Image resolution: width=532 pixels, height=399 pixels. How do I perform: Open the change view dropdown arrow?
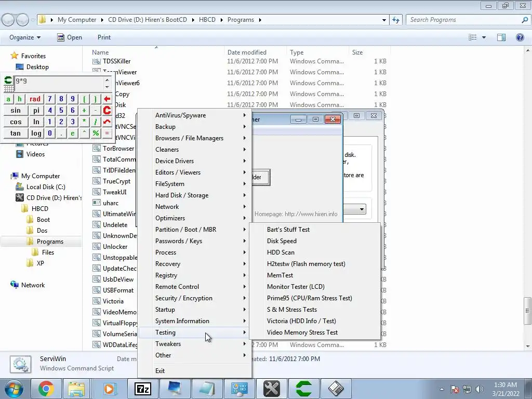click(484, 37)
